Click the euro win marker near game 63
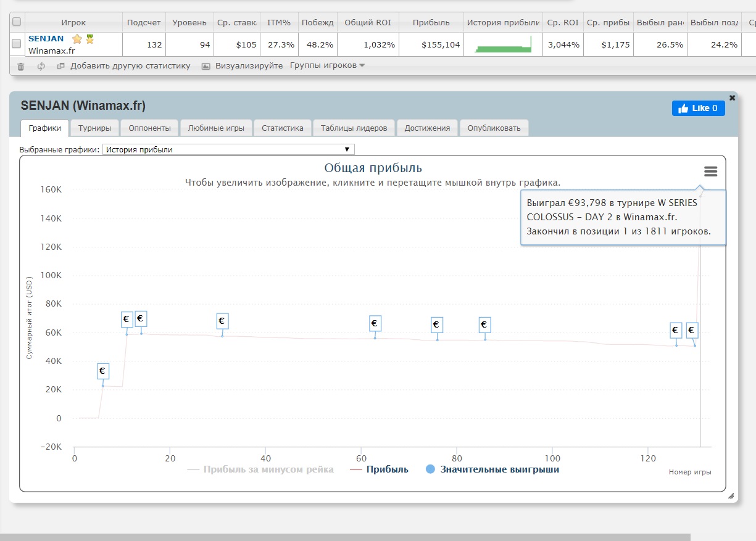This screenshot has width=756, height=541. 375,324
